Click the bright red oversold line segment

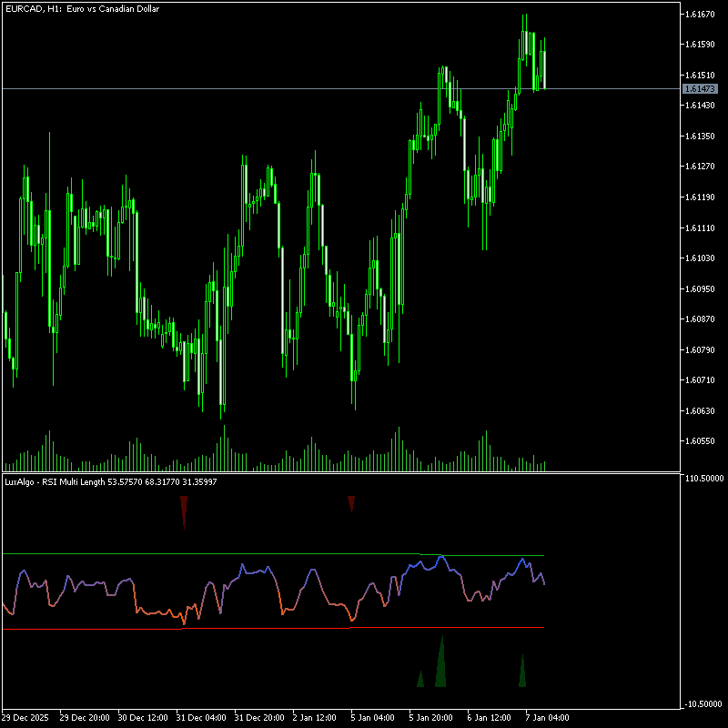tap(264, 628)
